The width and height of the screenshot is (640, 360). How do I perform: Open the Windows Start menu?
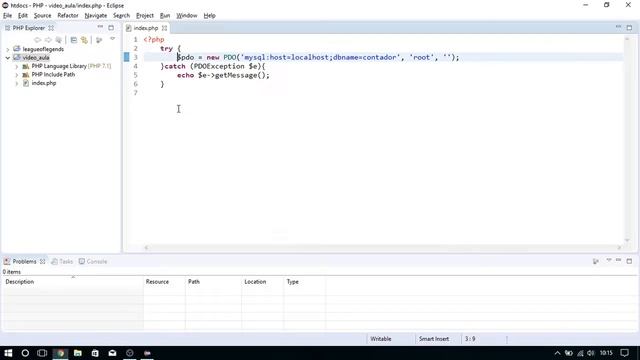pyautogui.click(x=8, y=353)
